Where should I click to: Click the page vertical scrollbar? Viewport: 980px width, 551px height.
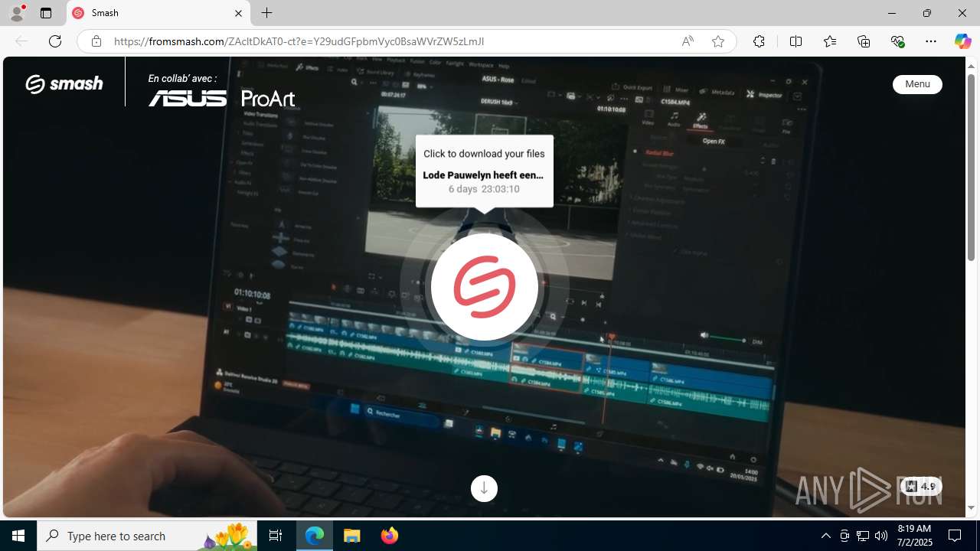[x=971, y=167]
